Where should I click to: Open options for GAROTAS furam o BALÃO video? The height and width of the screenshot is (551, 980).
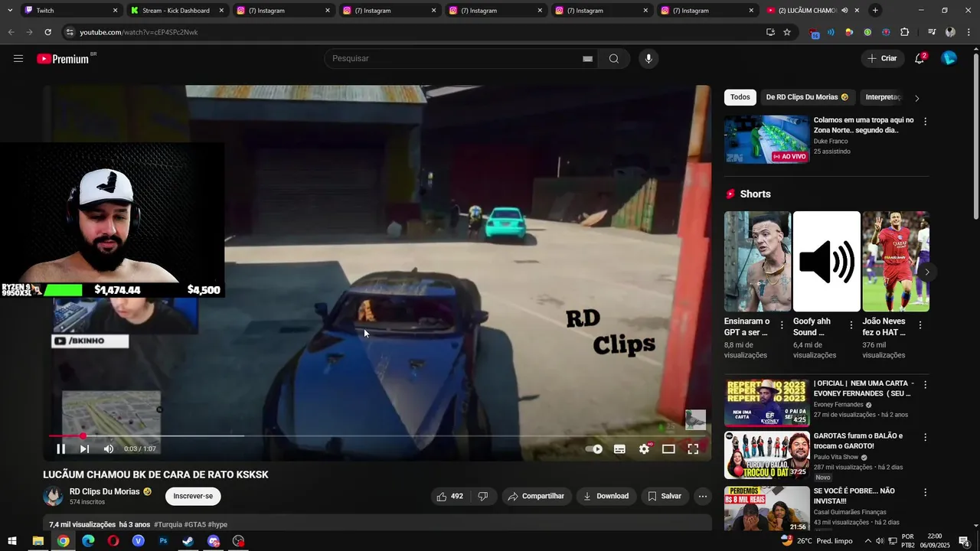coord(925,438)
